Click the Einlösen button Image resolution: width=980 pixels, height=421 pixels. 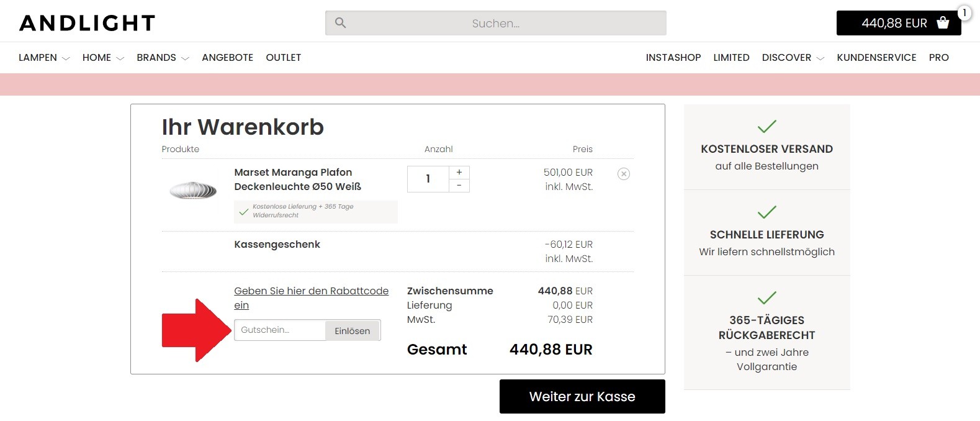coord(353,330)
